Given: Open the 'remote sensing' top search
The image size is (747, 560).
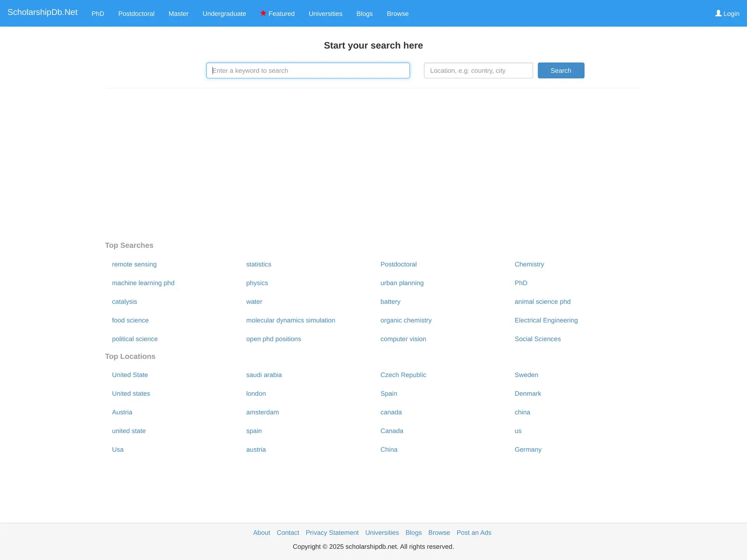Looking at the screenshot, I should [x=134, y=264].
